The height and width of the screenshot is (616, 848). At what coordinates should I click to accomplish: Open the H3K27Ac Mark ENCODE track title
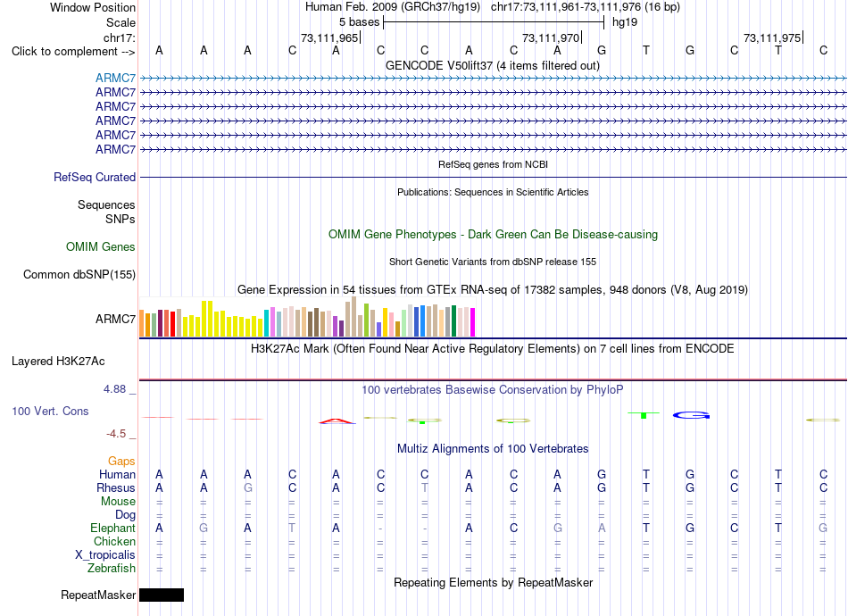[x=493, y=349]
